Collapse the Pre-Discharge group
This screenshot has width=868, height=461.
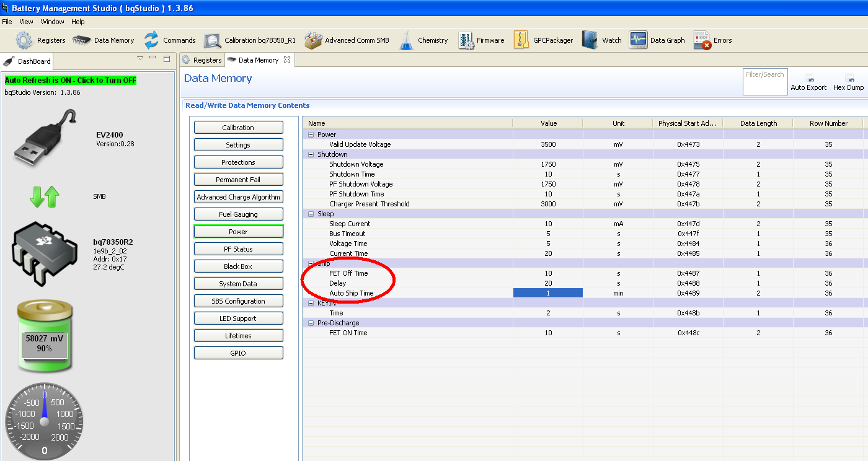tap(311, 323)
